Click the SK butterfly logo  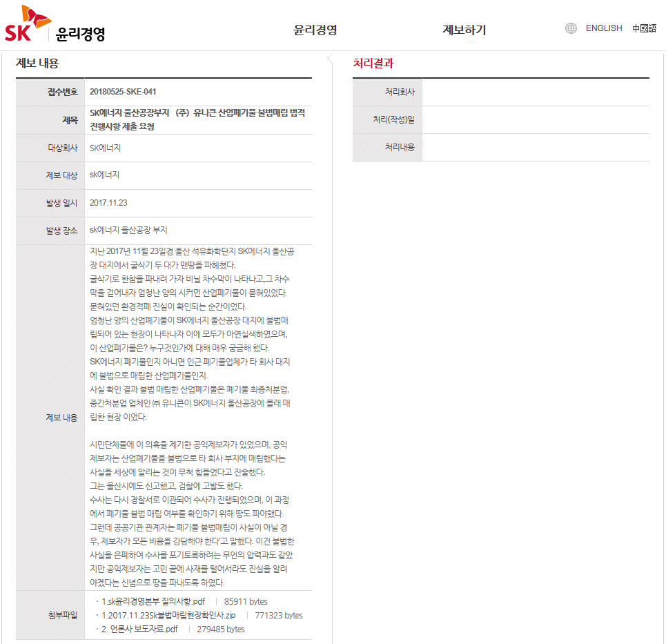(x=28, y=23)
